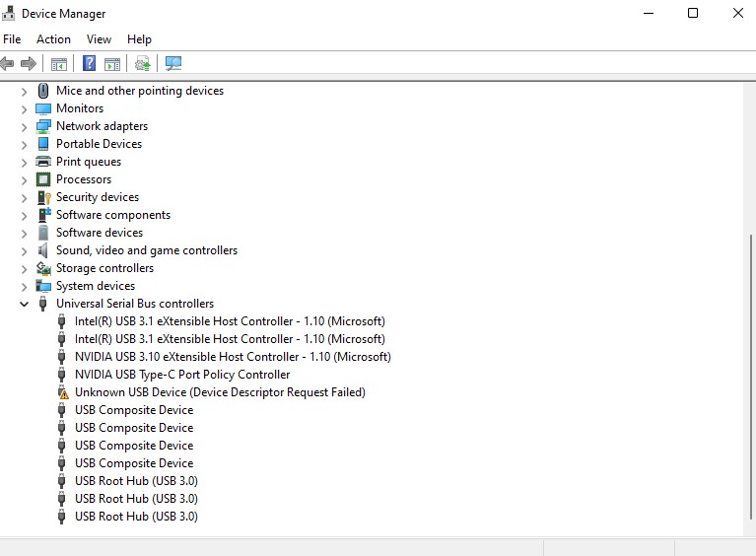
Task: Minimize the Device Manager window
Action: pyautogui.click(x=649, y=13)
